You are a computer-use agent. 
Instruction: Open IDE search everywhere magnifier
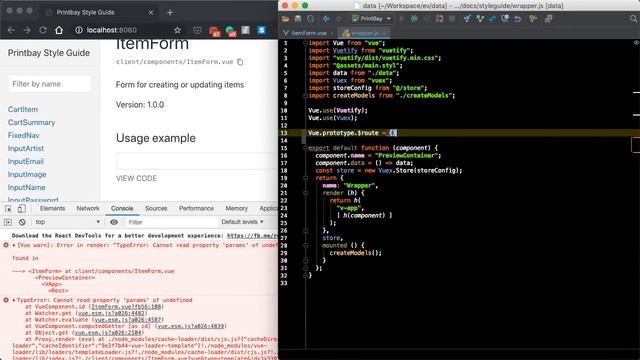point(633,19)
